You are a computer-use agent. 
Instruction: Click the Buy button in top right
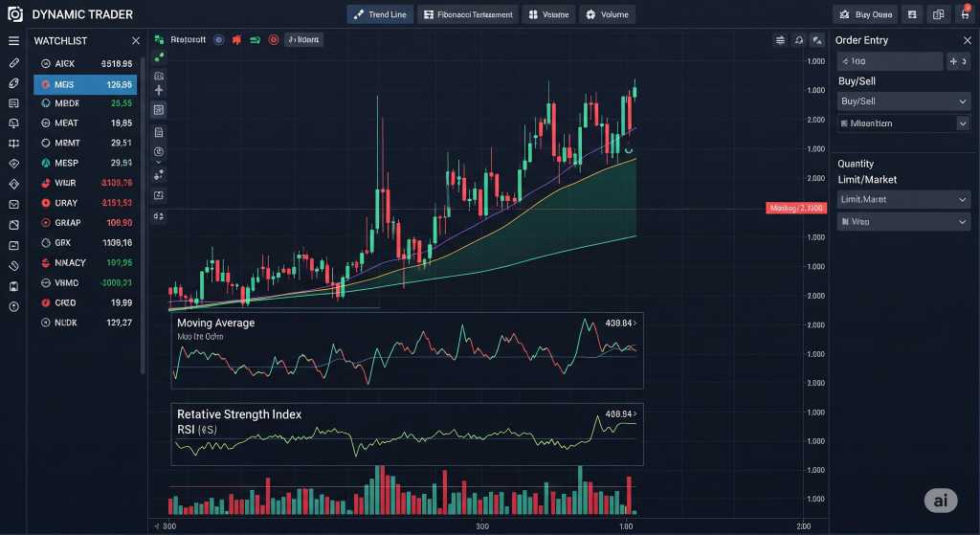pos(865,14)
